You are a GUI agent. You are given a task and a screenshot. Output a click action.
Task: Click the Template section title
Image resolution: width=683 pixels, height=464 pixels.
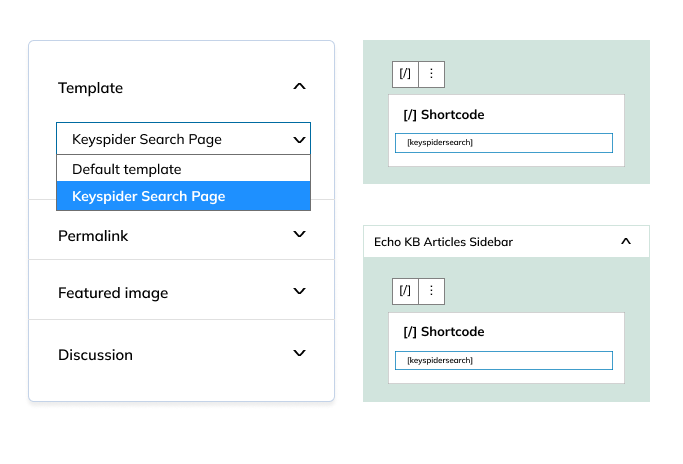click(91, 88)
